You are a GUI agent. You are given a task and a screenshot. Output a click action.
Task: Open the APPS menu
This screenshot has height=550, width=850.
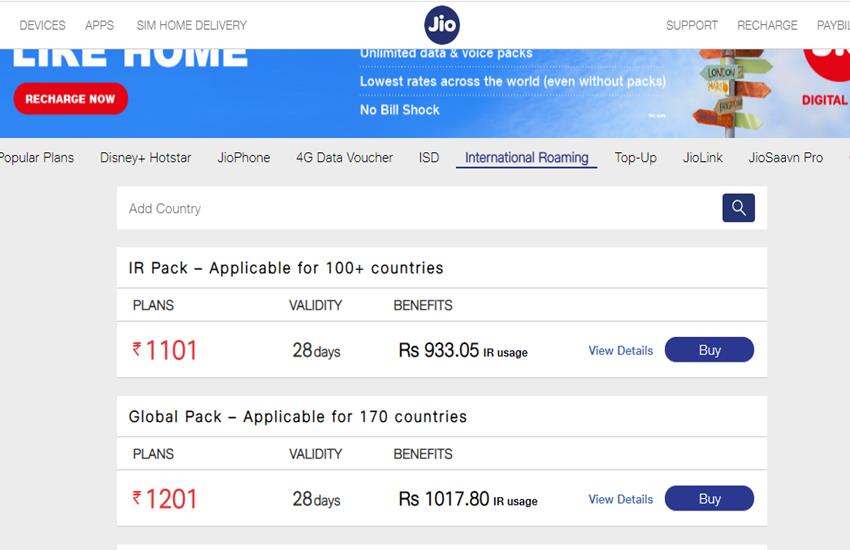pos(99,25)
